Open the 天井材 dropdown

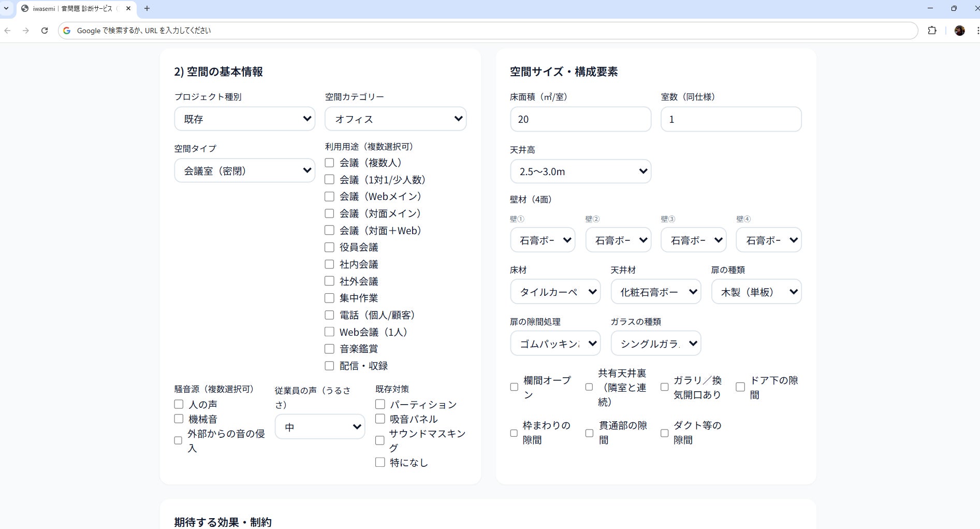(x=656, y=292)
